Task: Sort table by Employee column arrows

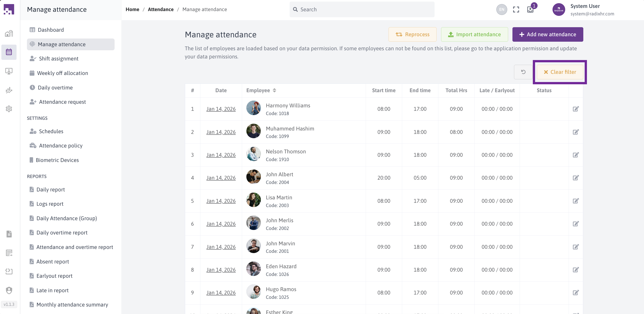Action: [x=274, y=90]
